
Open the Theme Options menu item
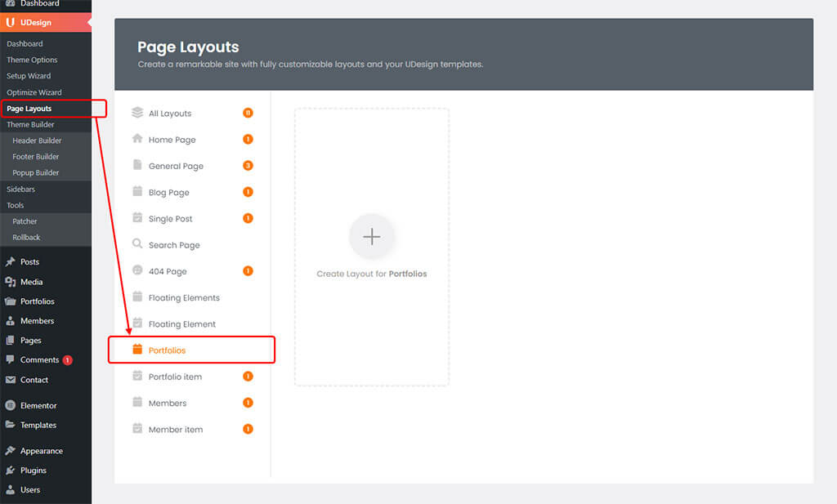pos(34,59)
